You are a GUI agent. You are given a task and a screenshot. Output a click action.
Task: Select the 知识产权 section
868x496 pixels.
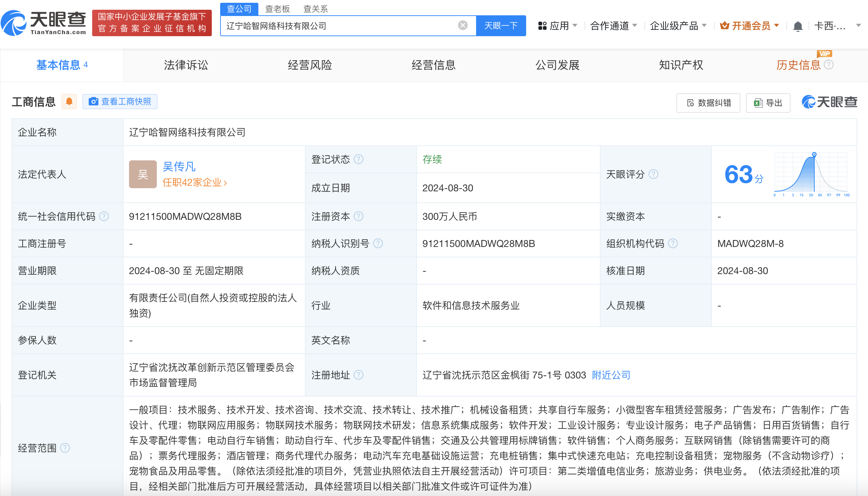681,65
